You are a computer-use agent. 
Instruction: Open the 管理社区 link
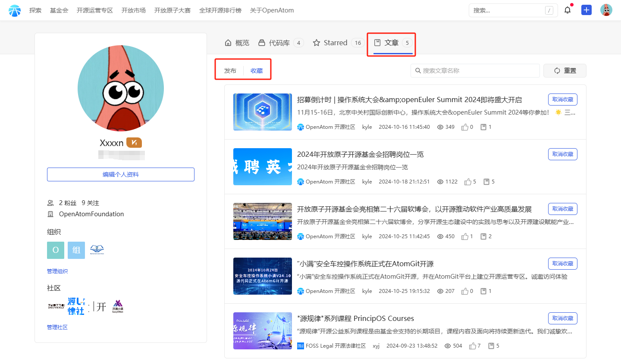(x=57, y=327)
